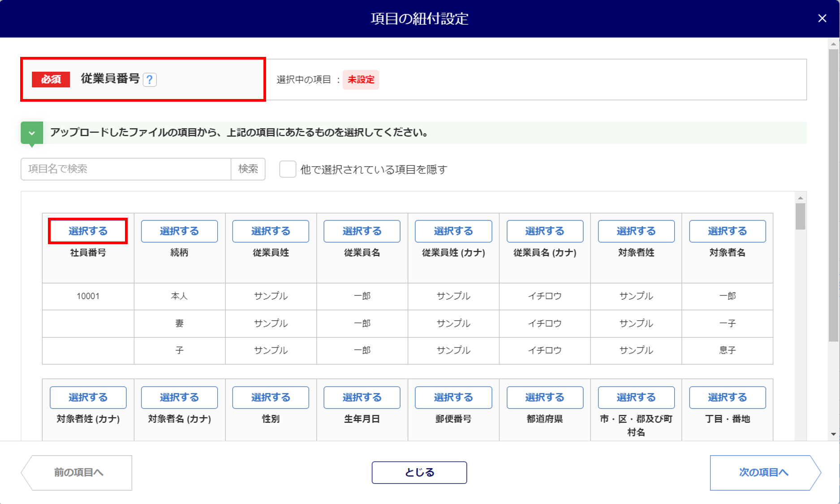The width and height of the screenshot is (840, 504).
Task: Select the 続柄 column
Action: 179,231
